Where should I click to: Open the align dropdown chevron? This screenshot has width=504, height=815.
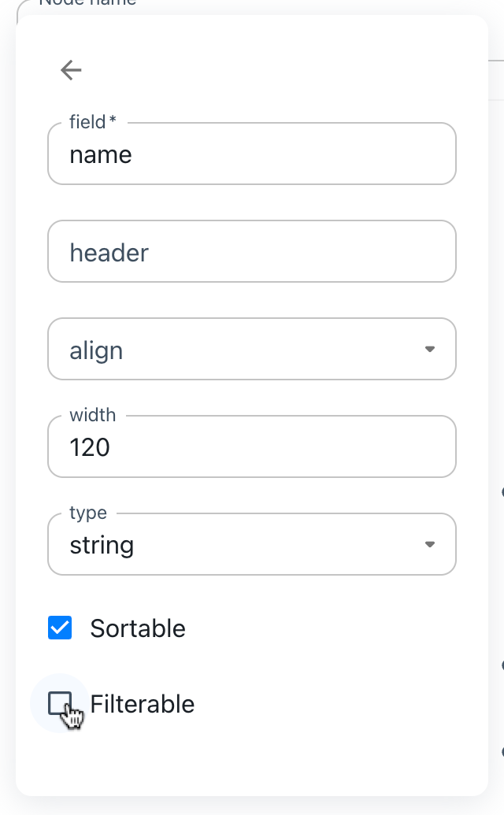(x=430, y=349)
